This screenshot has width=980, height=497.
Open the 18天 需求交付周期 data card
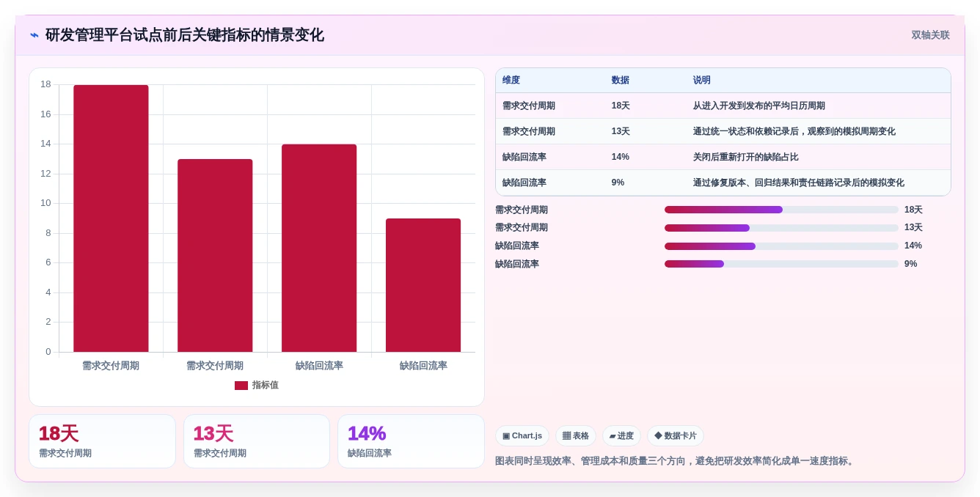coord(102,441)
